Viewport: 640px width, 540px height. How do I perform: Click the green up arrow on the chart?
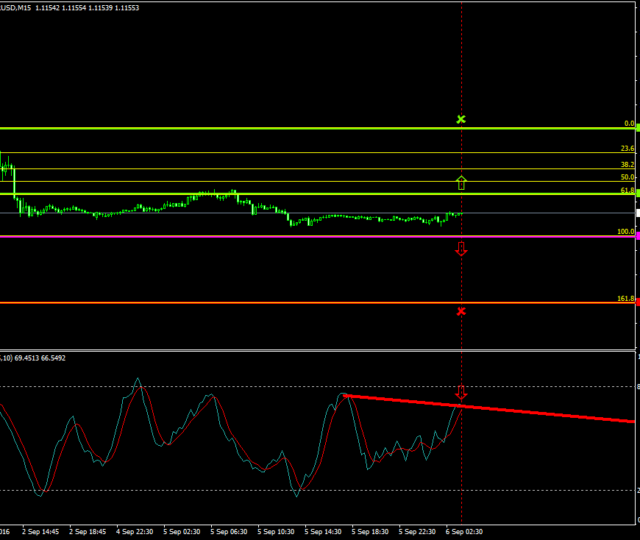(x=461, y=182)
